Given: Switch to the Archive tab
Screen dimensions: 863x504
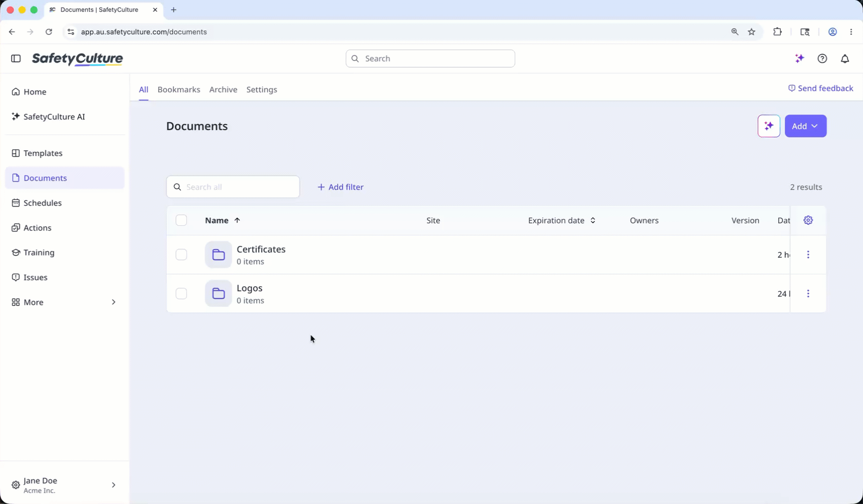Looking at the screenshot, I should (x=223, y=89).
